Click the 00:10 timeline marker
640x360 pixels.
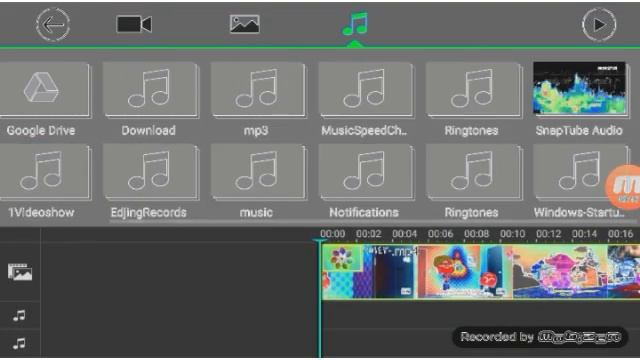(513, 234)
